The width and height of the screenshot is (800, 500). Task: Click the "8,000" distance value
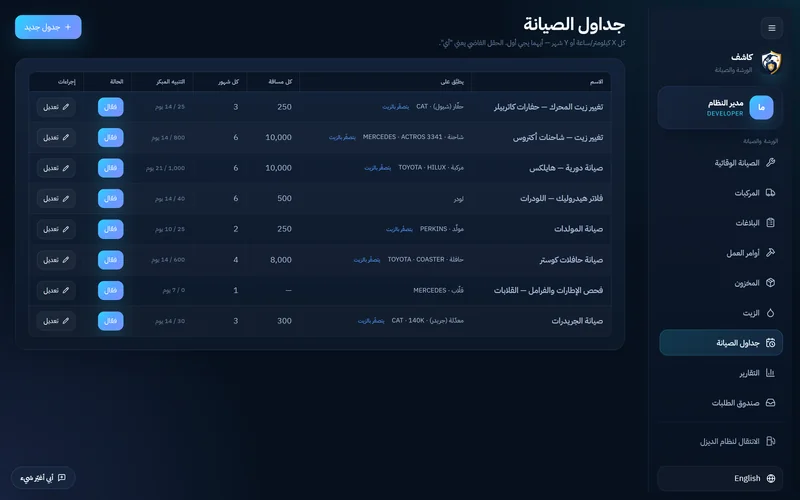281,260
